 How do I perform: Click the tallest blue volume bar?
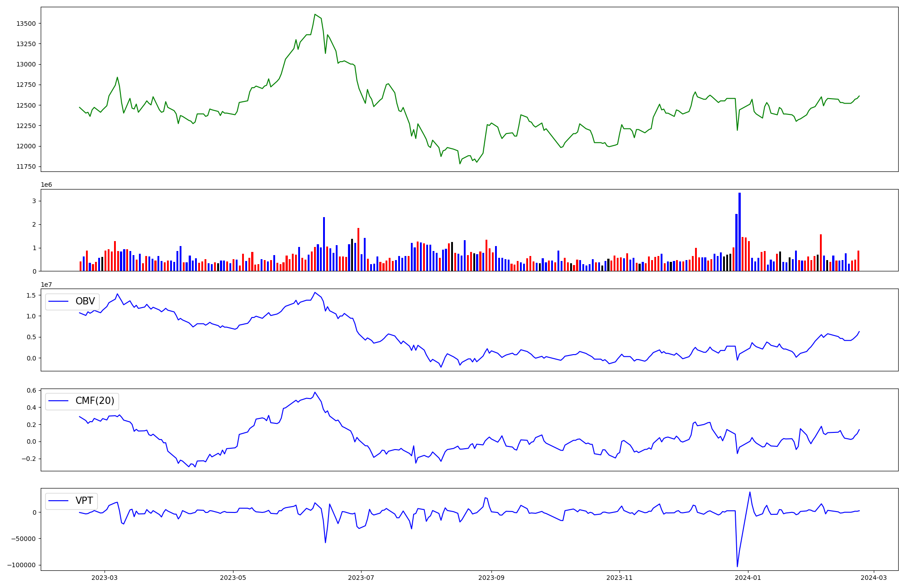point(739,232)
